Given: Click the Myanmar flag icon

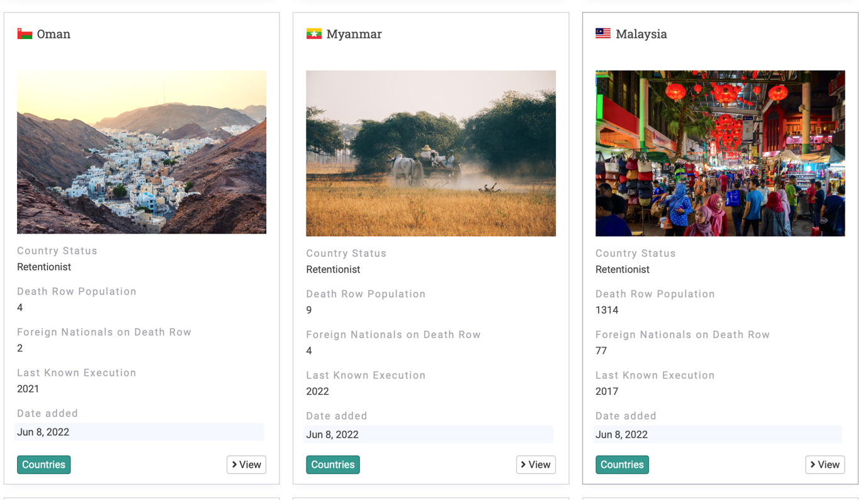Looking at the screenshot, I should (x=313, y=34).
